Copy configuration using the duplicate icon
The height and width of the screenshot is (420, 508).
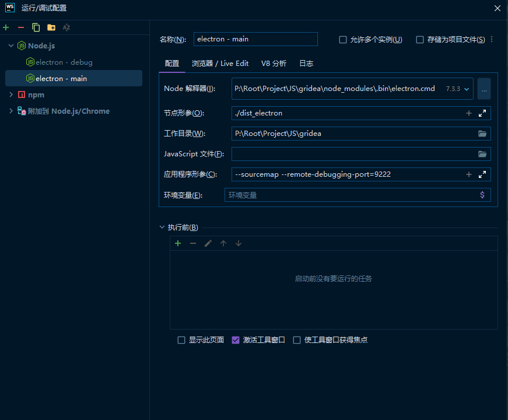click(x=36, y=27)
